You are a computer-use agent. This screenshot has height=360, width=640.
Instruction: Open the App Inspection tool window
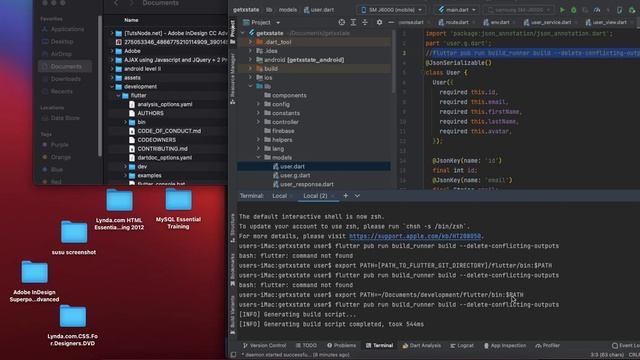(x=505, y=346)
